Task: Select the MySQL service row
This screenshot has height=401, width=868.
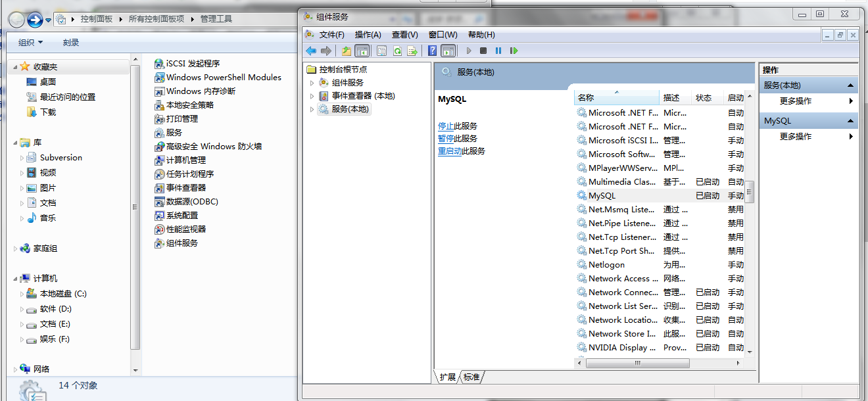Action: pos(660,196)
